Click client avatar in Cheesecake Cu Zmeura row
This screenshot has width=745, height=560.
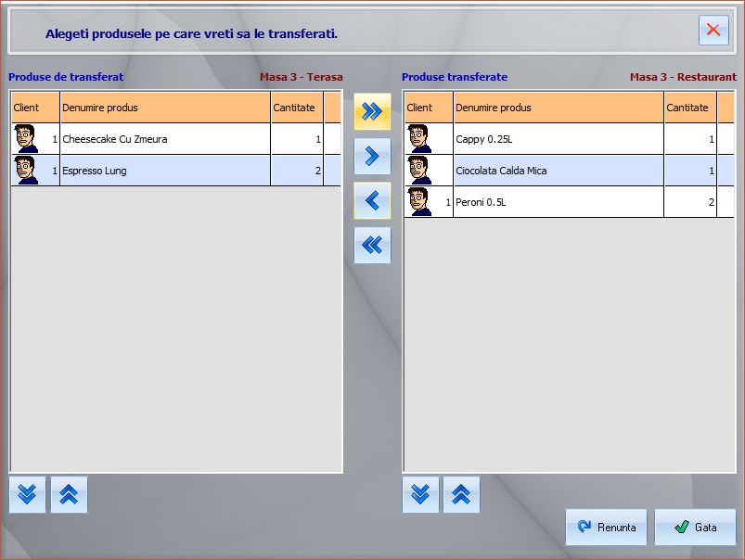click(x=26, y=139)
